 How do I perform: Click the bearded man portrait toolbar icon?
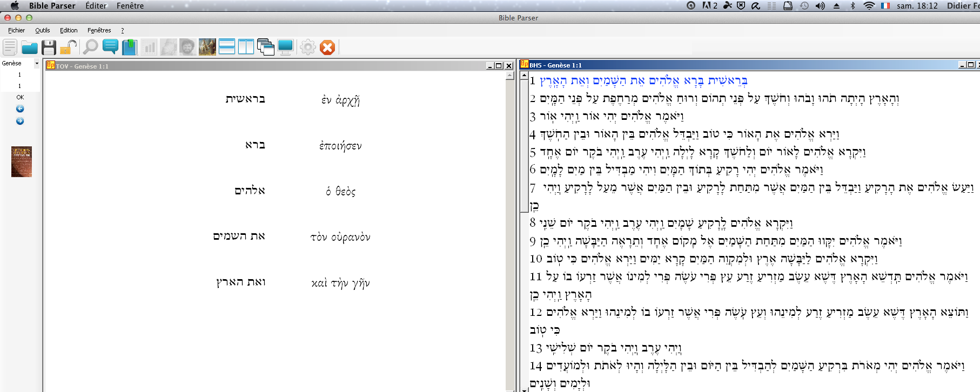[x=187, y=48]
